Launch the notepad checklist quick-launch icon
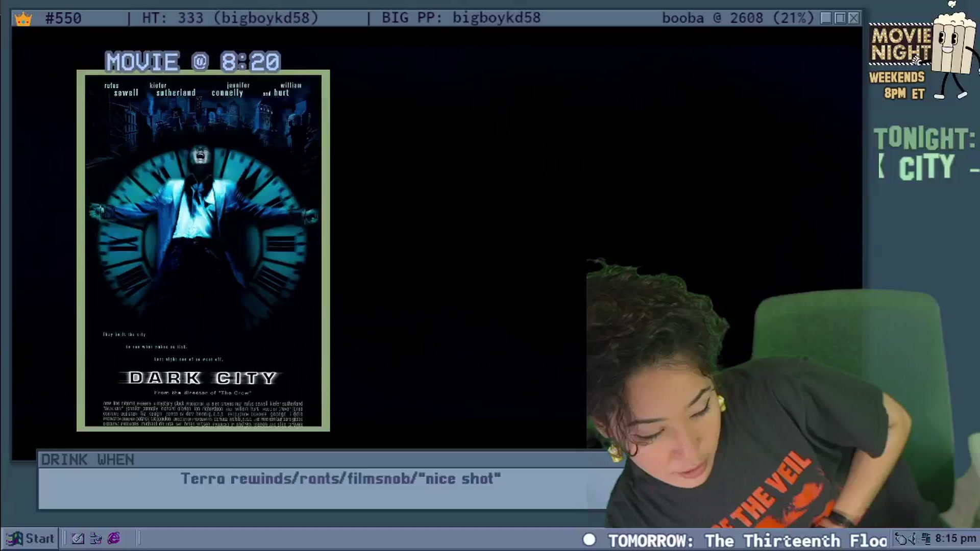Viewport: 980px width, 551px height. 78,539
